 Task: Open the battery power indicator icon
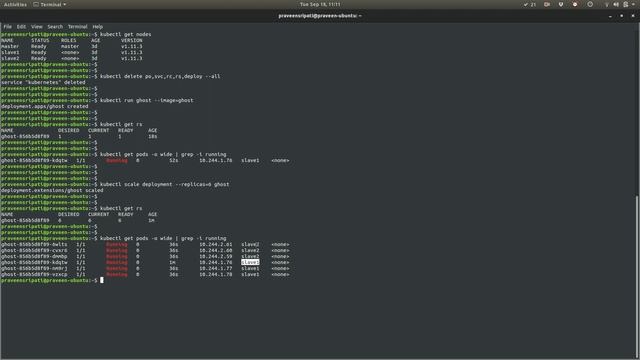click(x=625, y=4)
